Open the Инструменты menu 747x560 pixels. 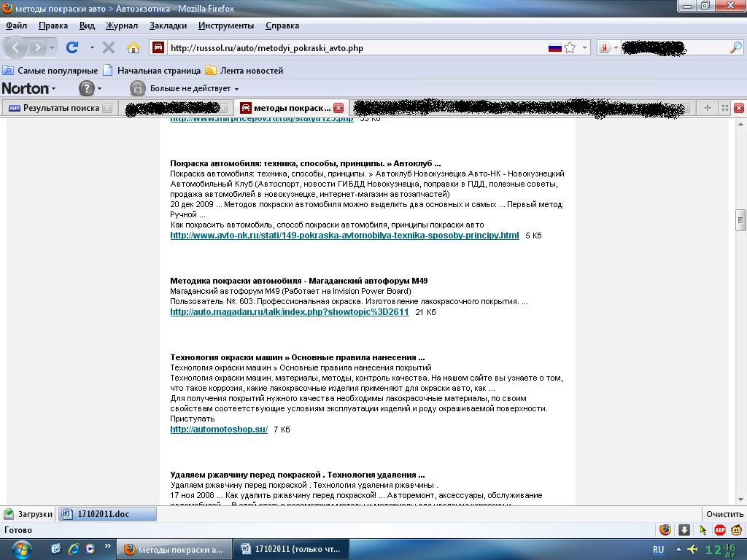point(226,26)
